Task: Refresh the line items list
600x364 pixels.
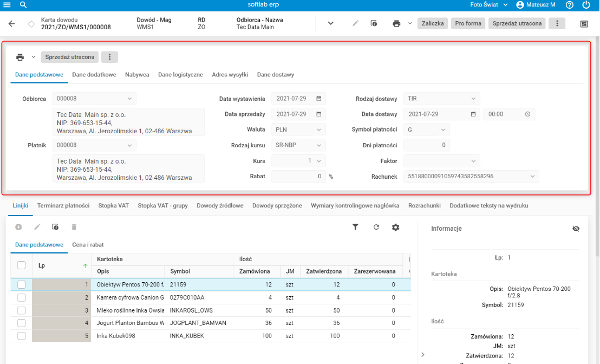Action: click(376, 227)
